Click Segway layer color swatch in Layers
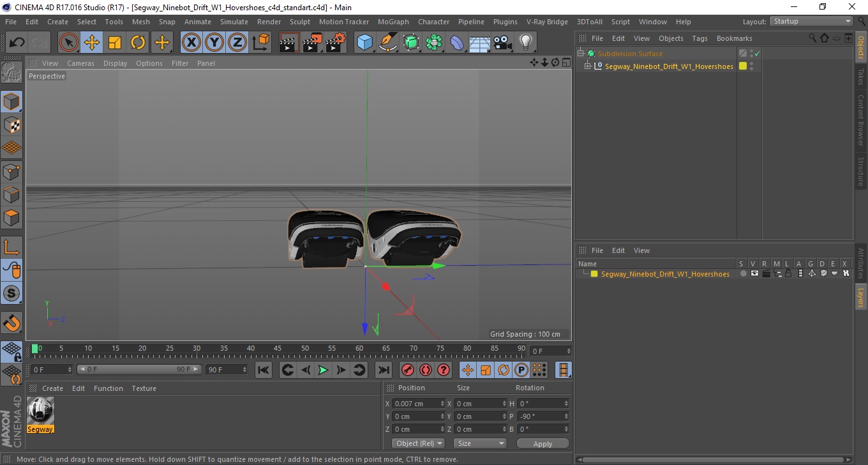 [594, 274]
